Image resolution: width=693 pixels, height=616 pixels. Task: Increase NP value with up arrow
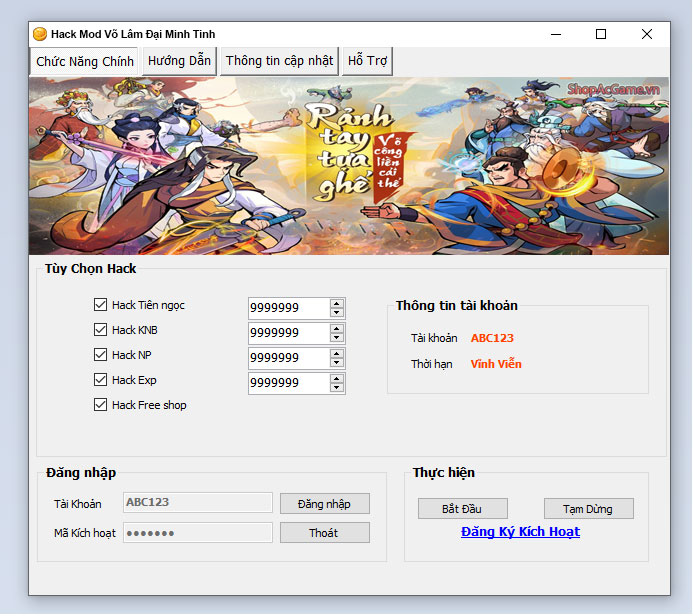pyautogui.click(x=337, y=354)
